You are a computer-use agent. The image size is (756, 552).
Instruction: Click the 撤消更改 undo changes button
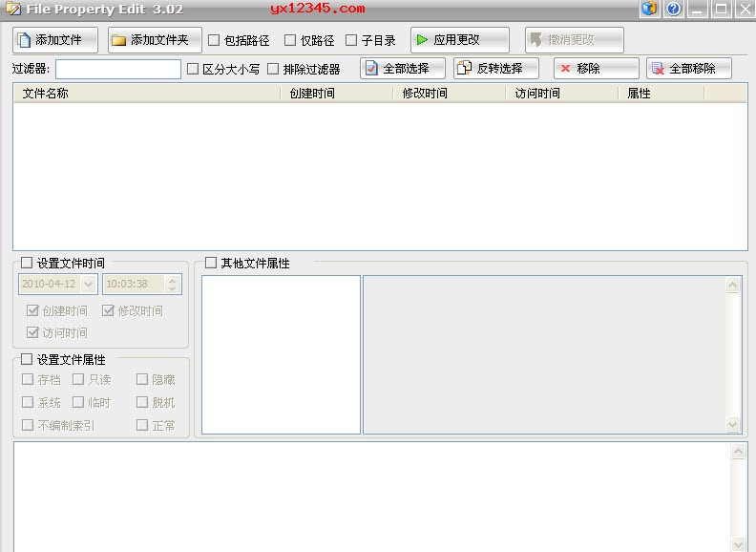tap(575, 40)
